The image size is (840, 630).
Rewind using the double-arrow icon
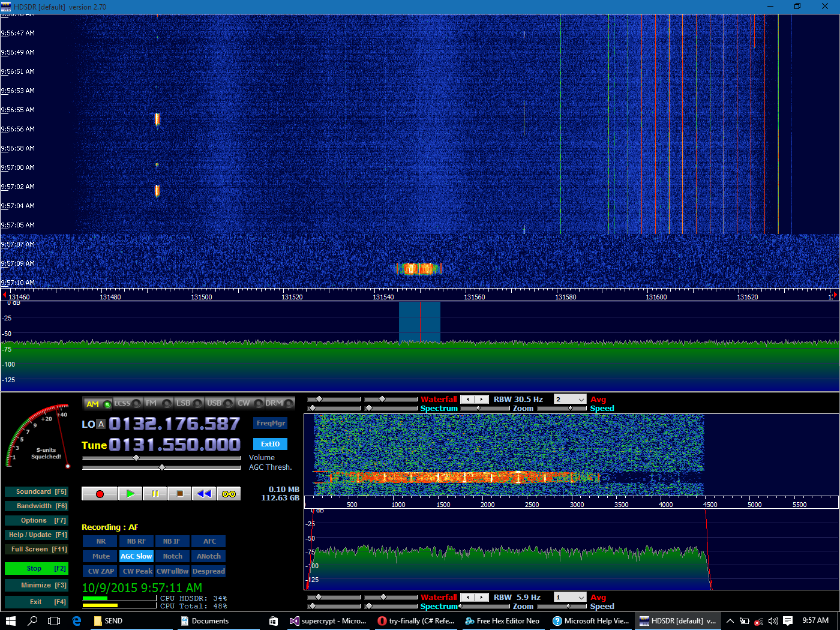coord(204,493)
